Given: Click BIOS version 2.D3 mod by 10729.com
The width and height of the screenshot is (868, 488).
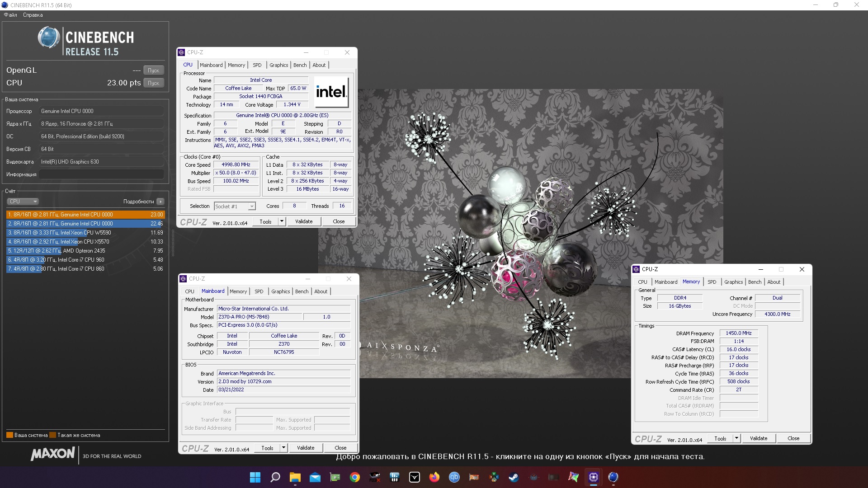Looking at the screenshot, I should coord(283,381).
